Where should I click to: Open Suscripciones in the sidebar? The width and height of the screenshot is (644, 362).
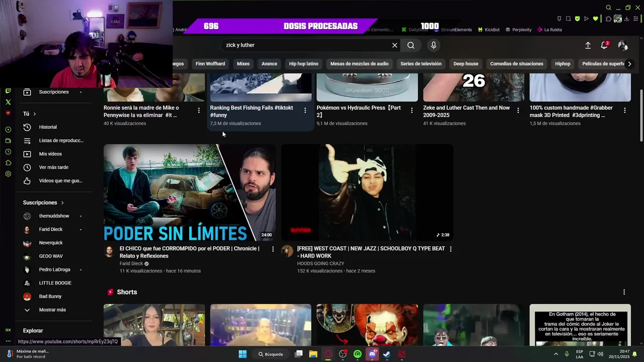pos(53,92)
